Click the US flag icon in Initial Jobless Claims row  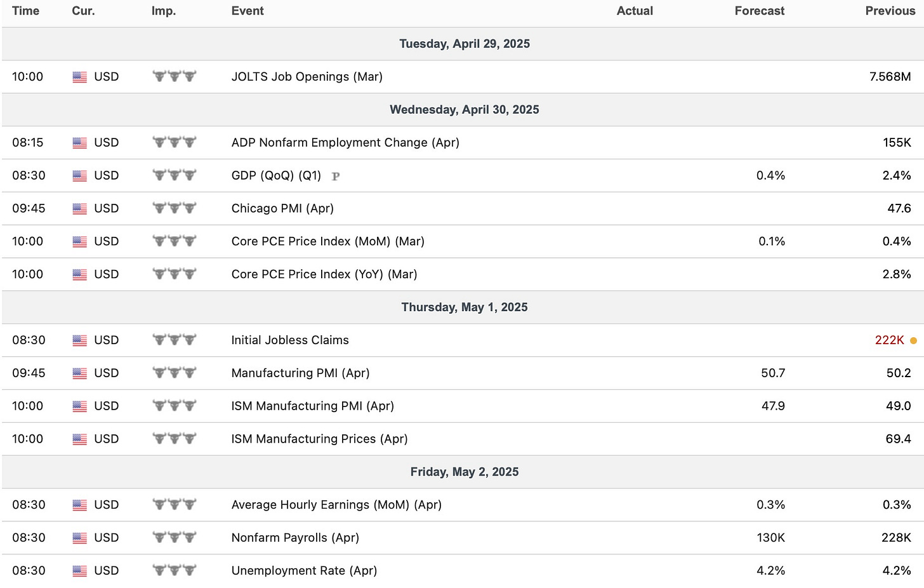79,341
